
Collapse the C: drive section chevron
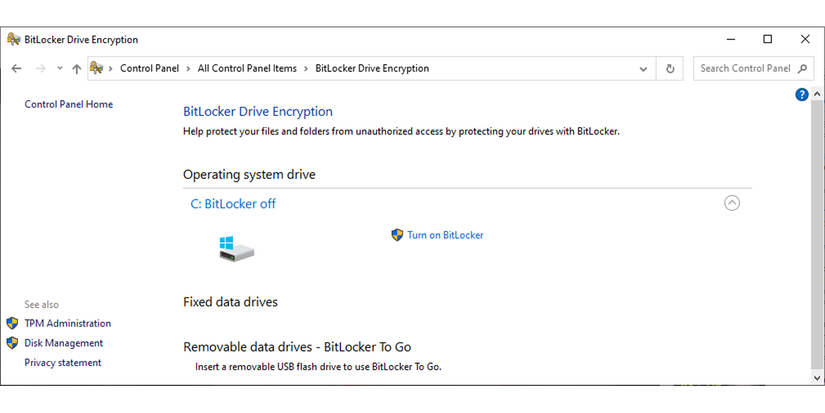(x=732, y=203)
